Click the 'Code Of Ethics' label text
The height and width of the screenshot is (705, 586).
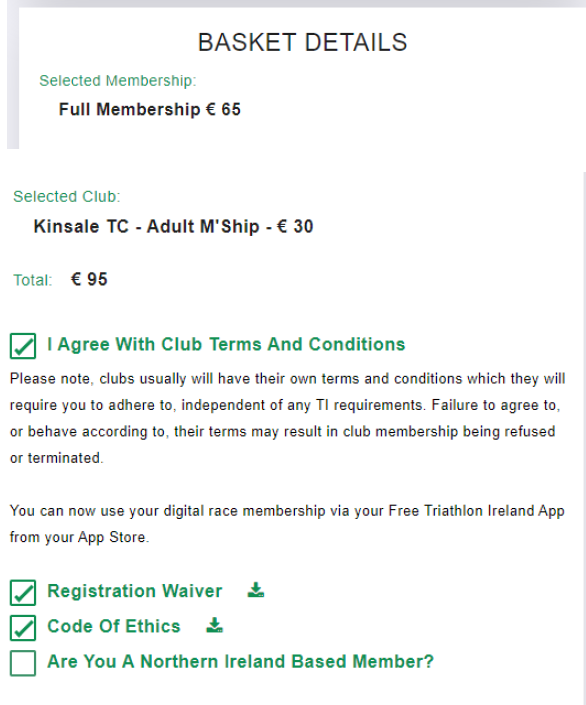point(114,626)
